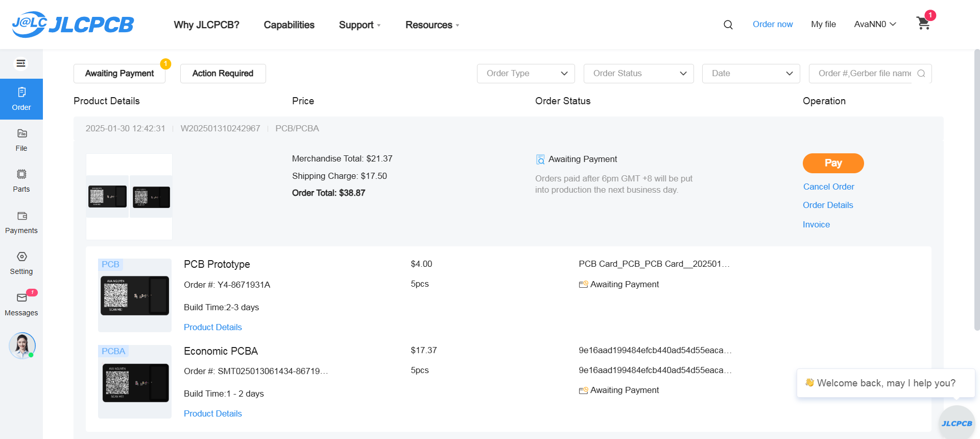Image resolution: width=980 pixels, height=439 pixels.
Task: Click Cancel Order link
Action: (x=828, y=187)
